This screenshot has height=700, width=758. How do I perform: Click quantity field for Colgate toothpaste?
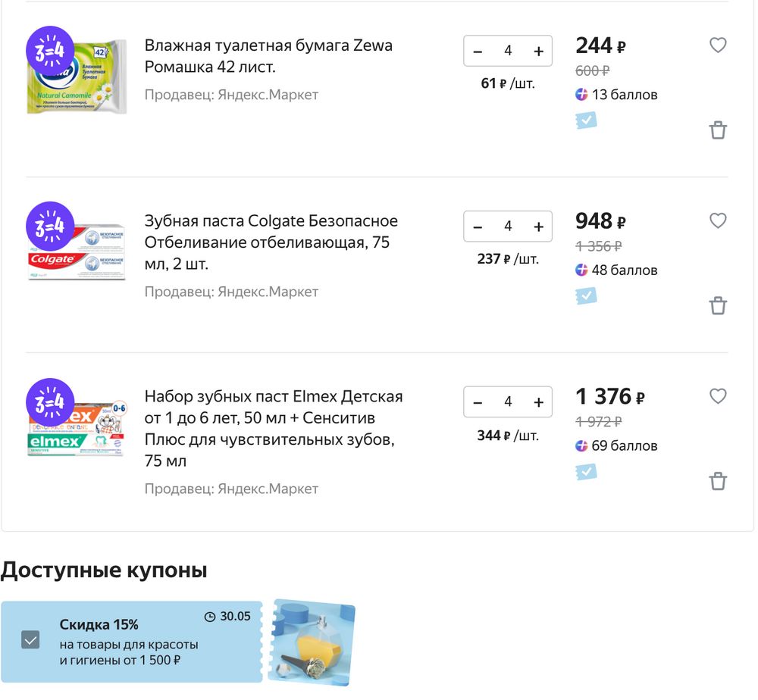tap(508, 227)
